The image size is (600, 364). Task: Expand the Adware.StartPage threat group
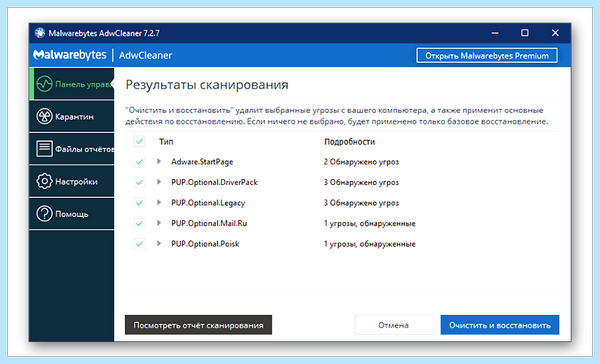coord(159,162)
